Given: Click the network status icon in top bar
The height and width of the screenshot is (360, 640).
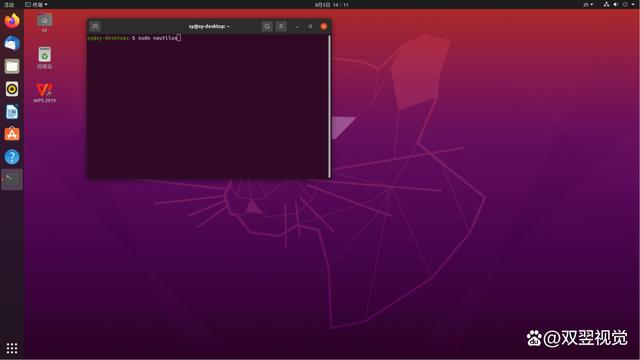Looking at the screenshot, I should click(x=606, y=4).
